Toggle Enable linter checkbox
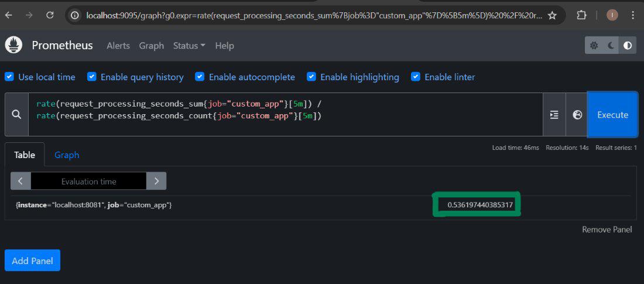The width and height of the screenshot is (644, 284). (416, 77)
